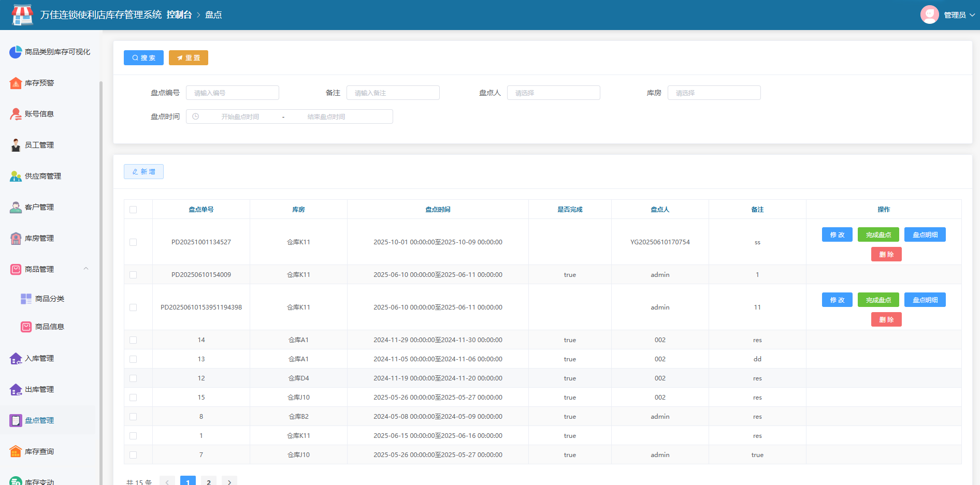
Task: Click the 新增 add button
Action: point(143,171)
